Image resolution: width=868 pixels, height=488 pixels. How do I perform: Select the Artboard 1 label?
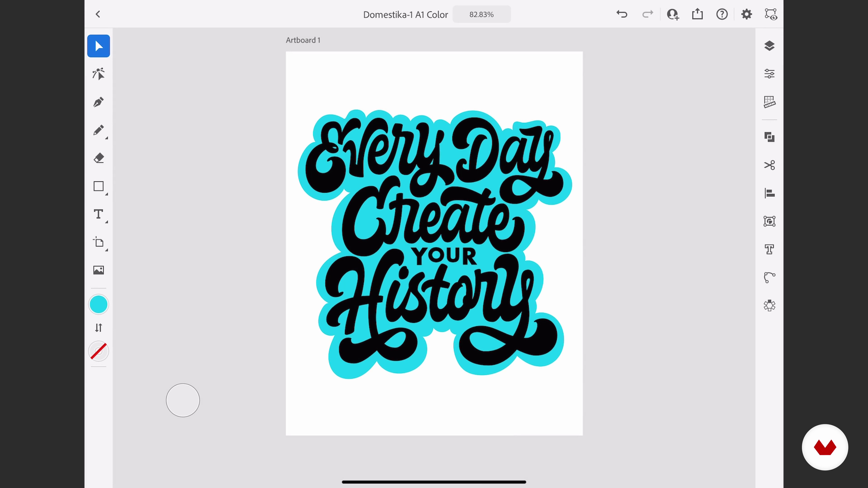(x=303, y=40)
